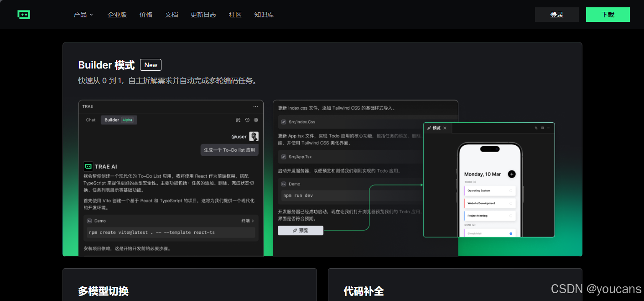644x301 pixels.
Task: Check the Project Meeting task circle
Action: [x=511, y=216]
